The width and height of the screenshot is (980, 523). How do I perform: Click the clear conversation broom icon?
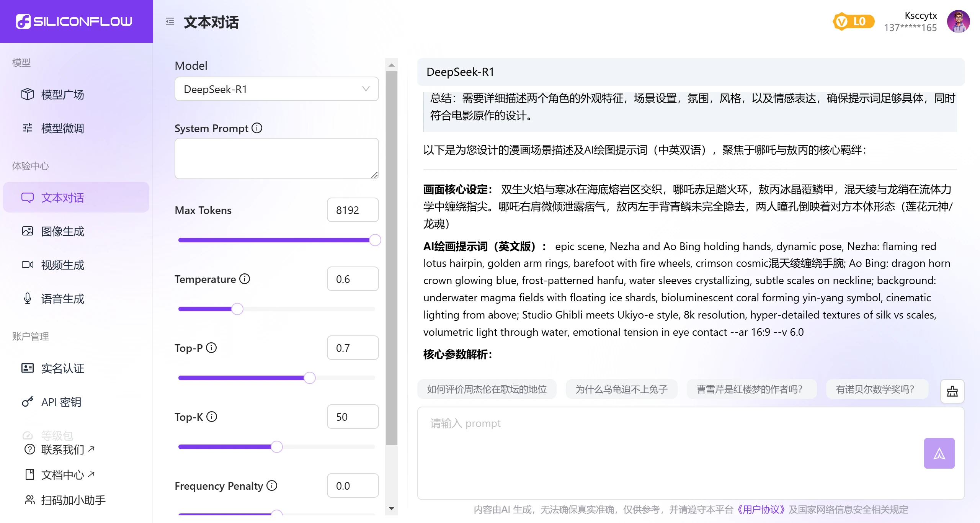pos(952,391)
